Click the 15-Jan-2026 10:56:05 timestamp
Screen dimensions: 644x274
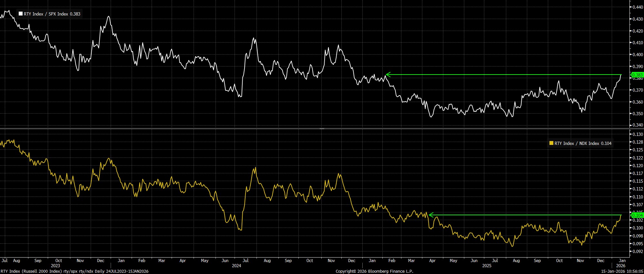coord(621,271)
